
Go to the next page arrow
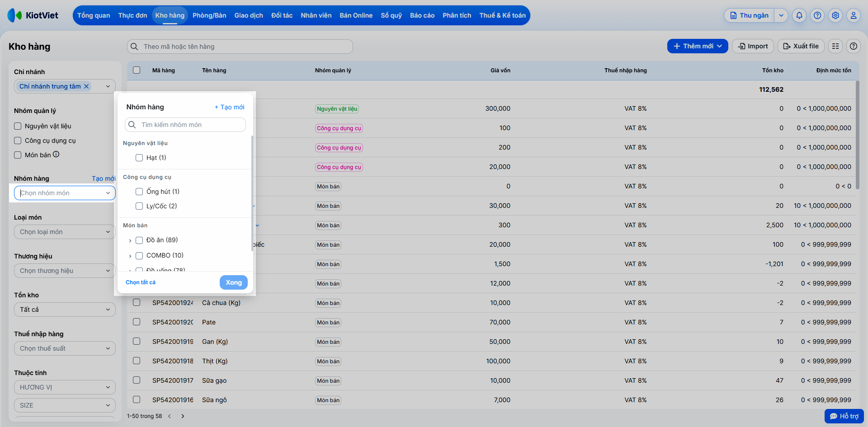(183, 416)
